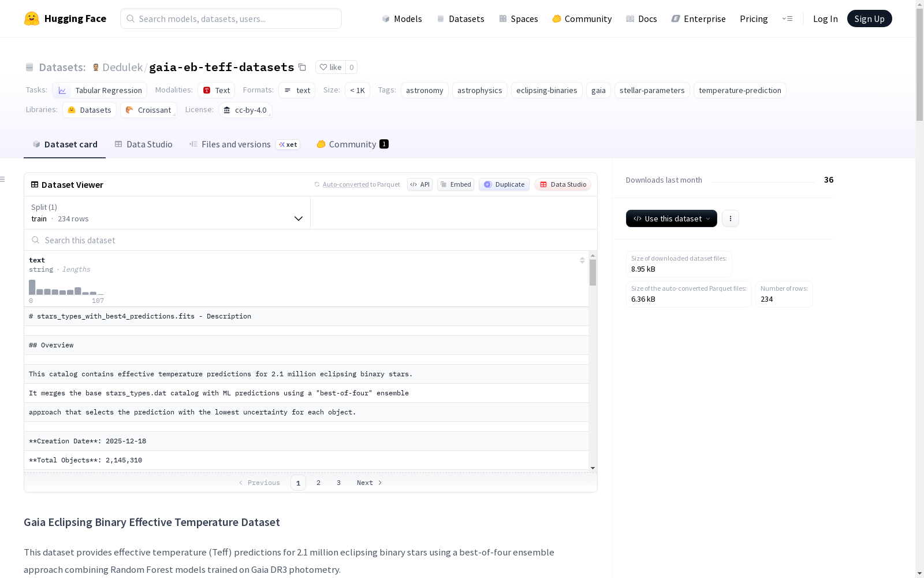Click the heart like icon
The height and width of the screenshot is (578, 924).
point(323,67)
